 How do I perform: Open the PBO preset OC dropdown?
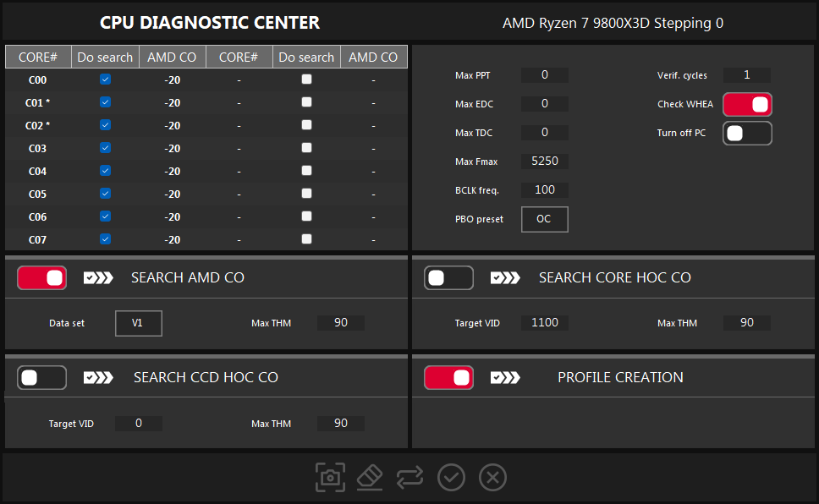coord(544,219)
